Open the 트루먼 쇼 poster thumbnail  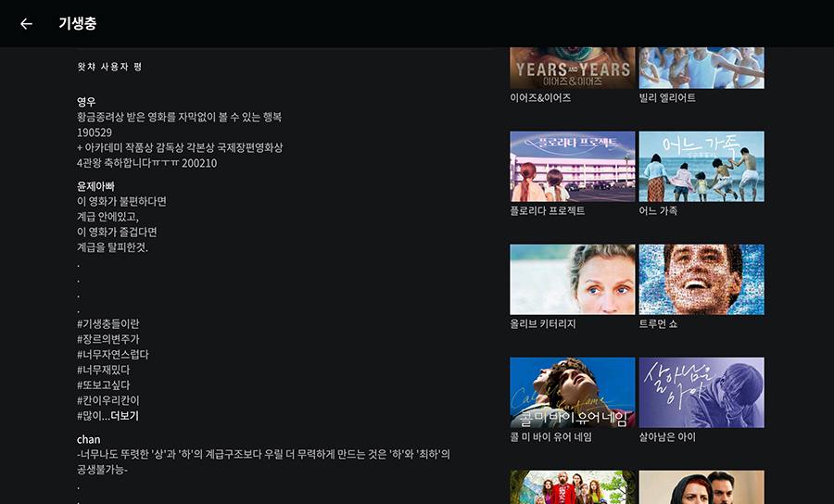[x=701, y=279]
